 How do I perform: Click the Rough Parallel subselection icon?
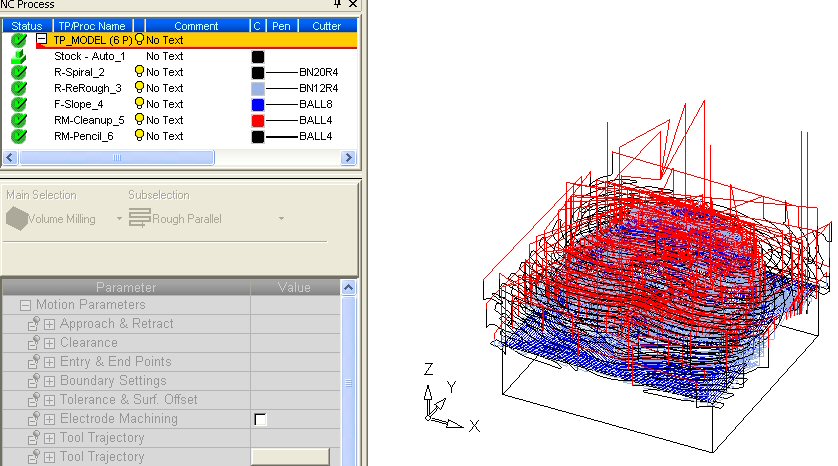point(139,218)
